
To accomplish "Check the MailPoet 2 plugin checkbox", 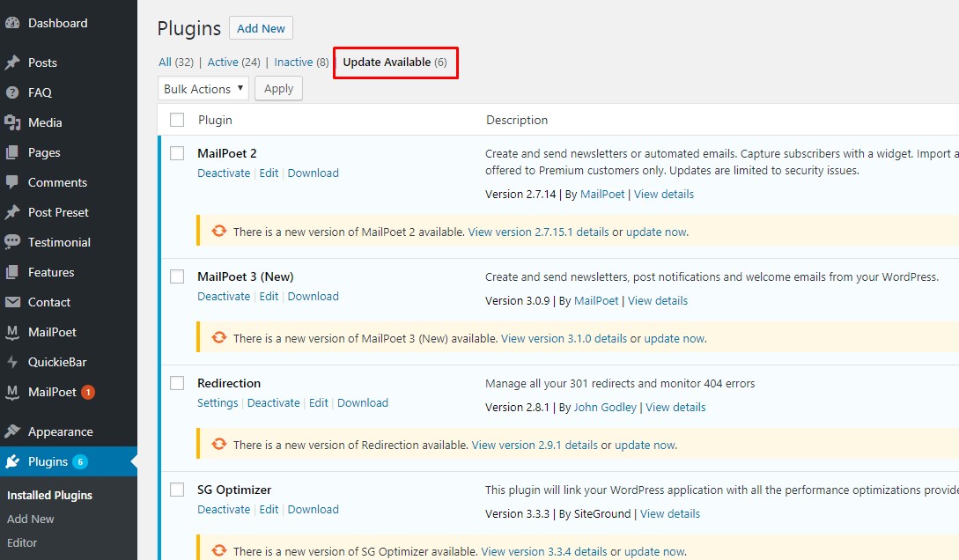I will 177,153.
